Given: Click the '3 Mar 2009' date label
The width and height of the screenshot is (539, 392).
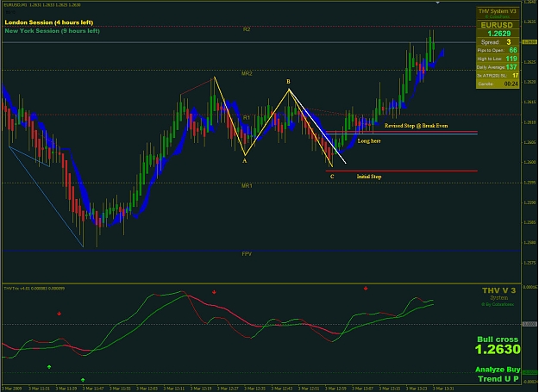Looking at the screenshot, I should pyautogui.click(x=12, y=389).
